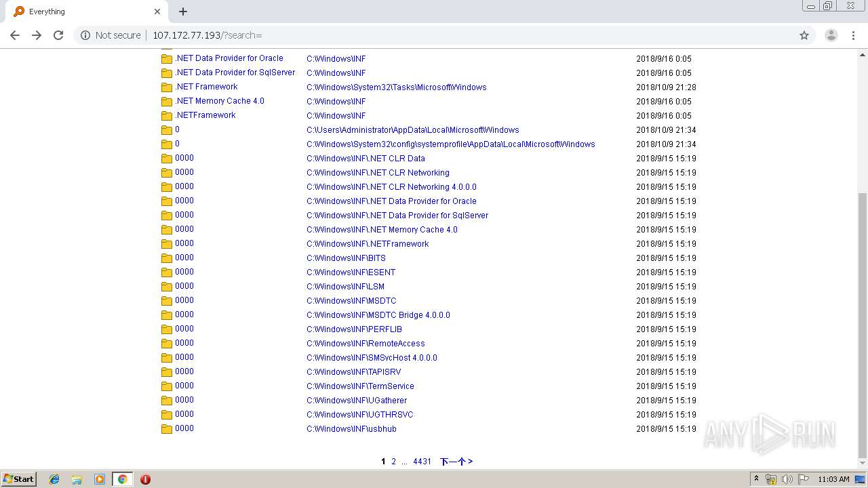
Task: Open path C:\Windows\INF\.NET Memory Cache 4.0
Action: [x=382, y=230]
